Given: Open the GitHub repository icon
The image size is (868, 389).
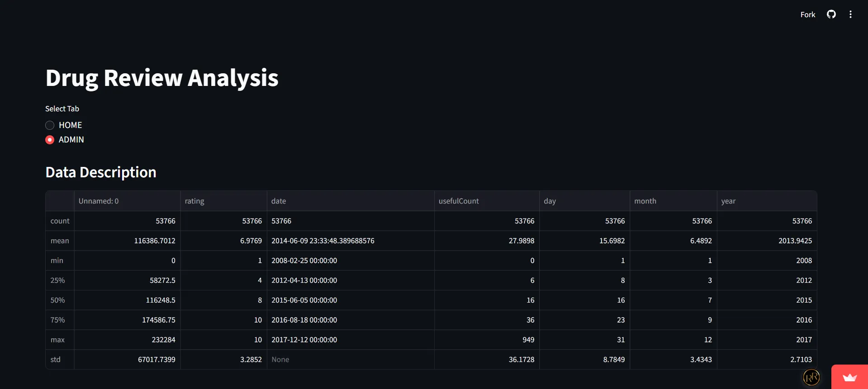Looking at the screenshot, I should (x=831, y=14).
